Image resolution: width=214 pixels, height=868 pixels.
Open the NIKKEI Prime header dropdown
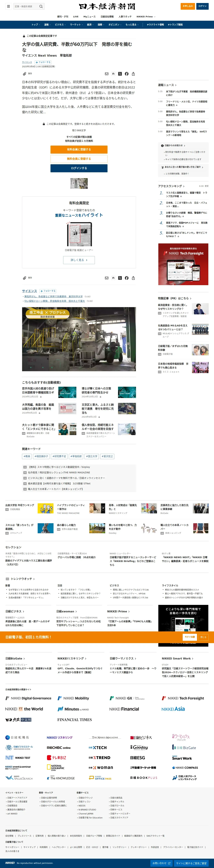click(x=146, y=17)
